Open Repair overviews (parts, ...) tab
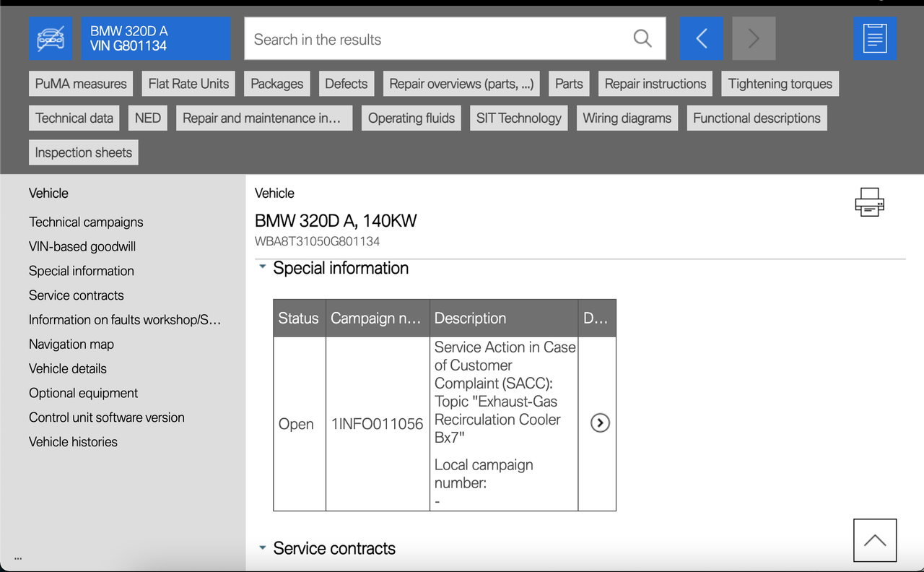This screenshot has height=572, width=924. point(461,84)
